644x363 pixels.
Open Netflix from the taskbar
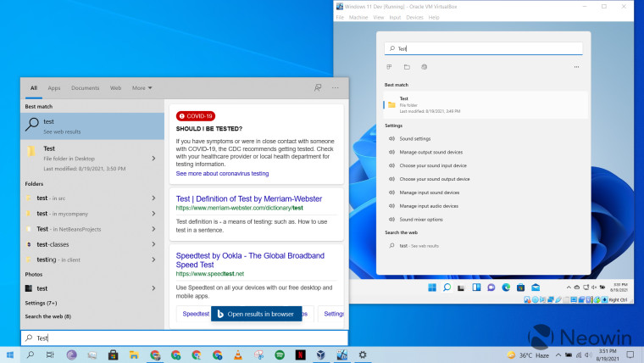click(x=301, y=355)
